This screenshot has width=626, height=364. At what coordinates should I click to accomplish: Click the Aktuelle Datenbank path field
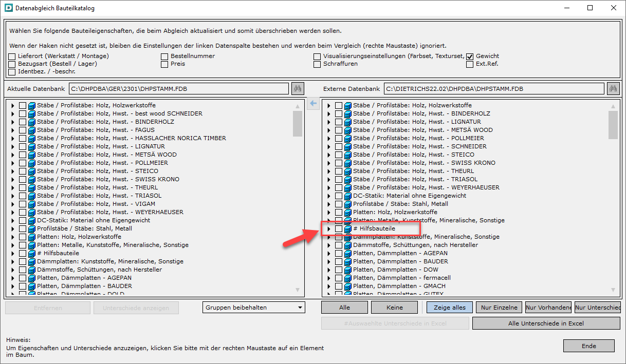click(x=178, y=88)
